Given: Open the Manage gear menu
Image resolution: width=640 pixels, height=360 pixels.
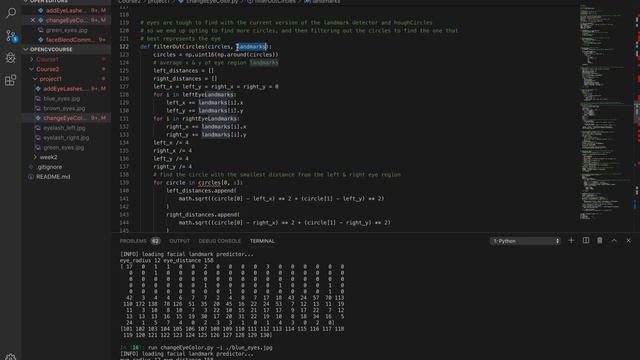Looking at the screenshot, I should tap(11, 357).
